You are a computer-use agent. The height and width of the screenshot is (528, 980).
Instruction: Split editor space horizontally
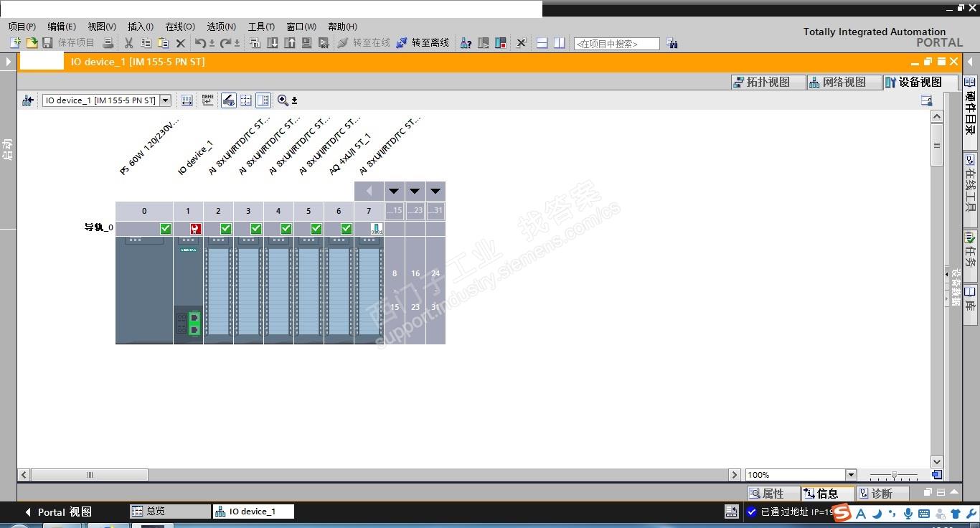(x=542, y=43)
